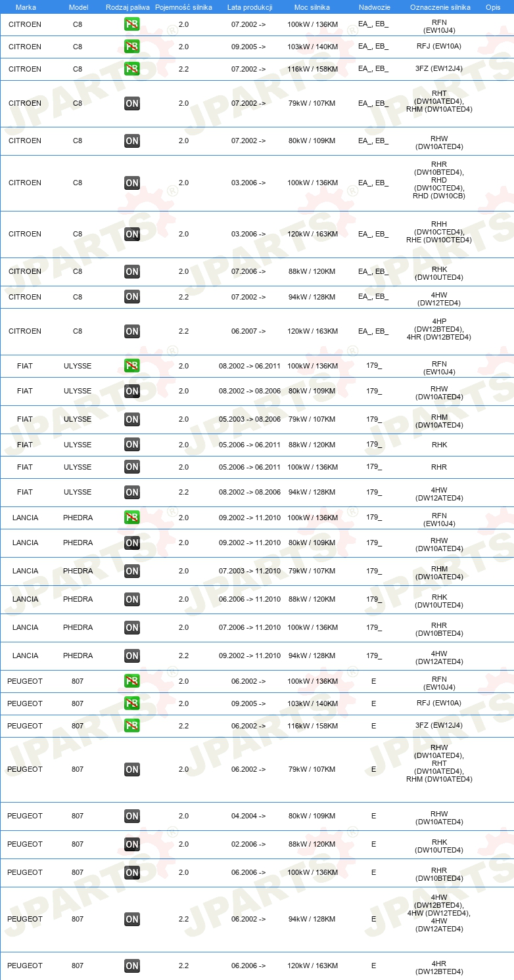
Task: Click diesel ON icon in Citroen C8 80kW row
Action: pos(132,141)
